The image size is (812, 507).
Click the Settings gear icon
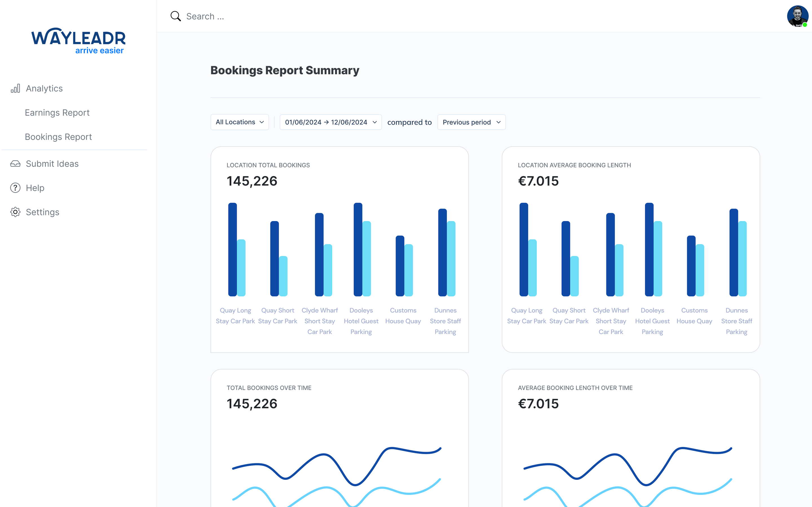tap(15, 212)
